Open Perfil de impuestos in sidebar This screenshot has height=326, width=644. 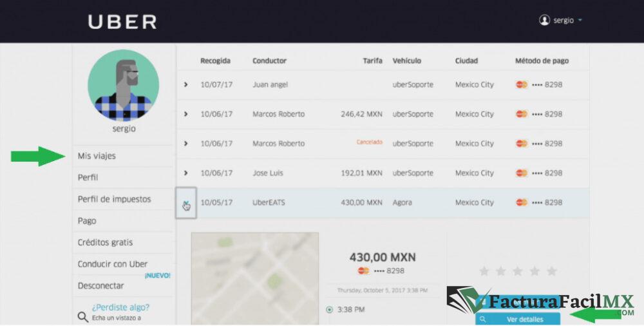pos(114,199)
